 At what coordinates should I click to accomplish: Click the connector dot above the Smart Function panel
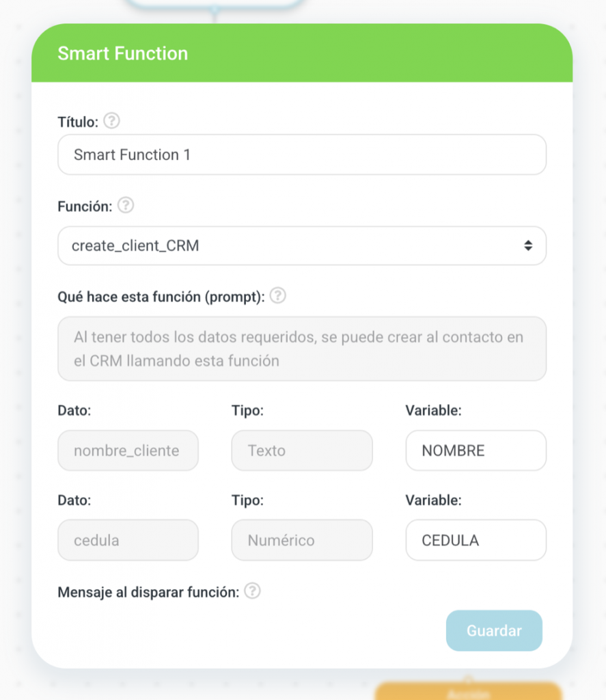(x=214, y=10)
